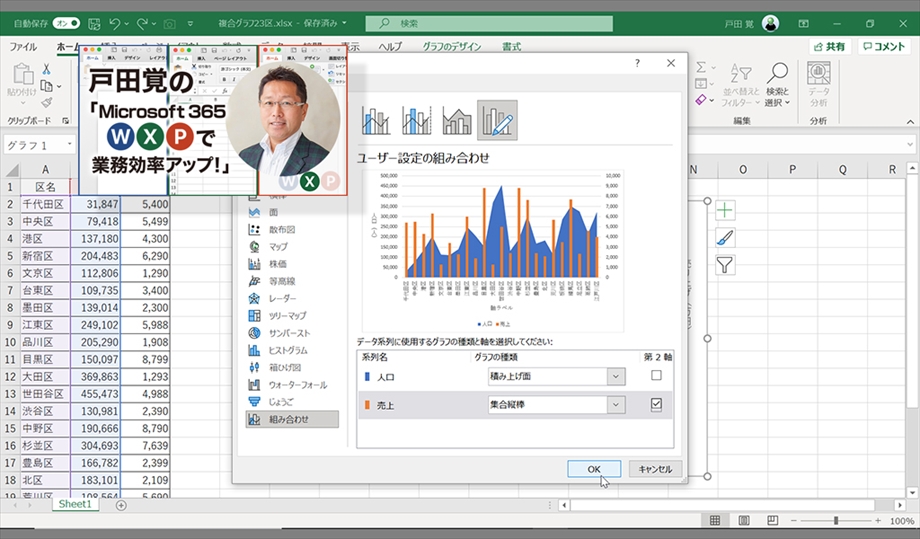This screenshot has height=539, width=920.
Task: Toggle the 自動保存 autosave switch
Action: coord(66,23)
